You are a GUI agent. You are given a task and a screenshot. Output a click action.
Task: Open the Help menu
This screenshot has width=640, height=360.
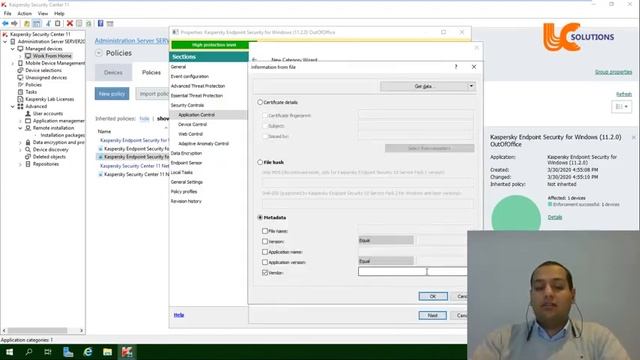tap(59, 13)
